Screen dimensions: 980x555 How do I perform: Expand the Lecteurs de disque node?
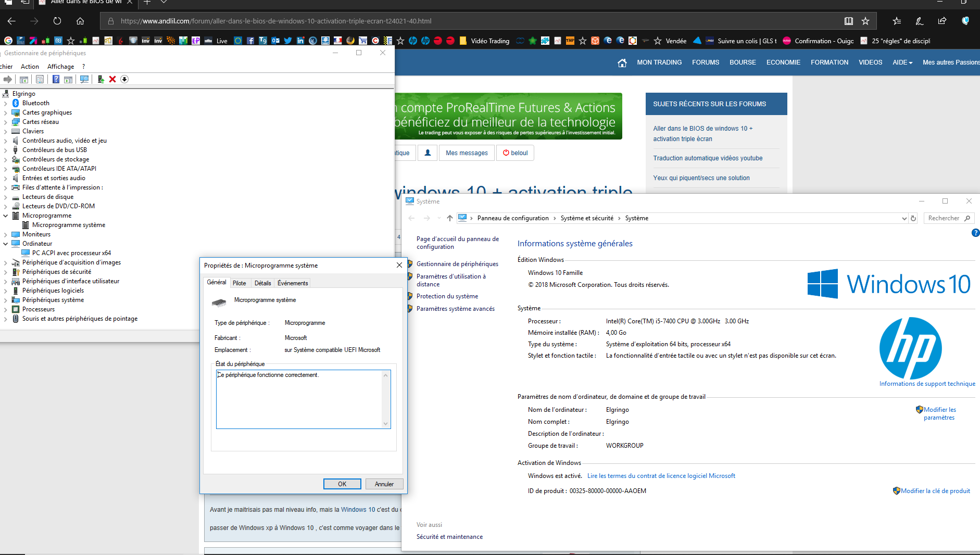[x=6, y=197]
